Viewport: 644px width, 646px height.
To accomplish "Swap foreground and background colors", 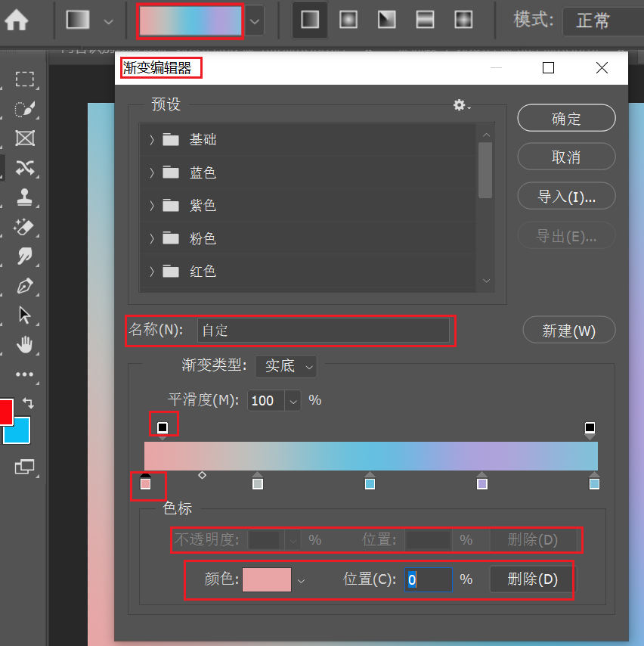I will (x=29, y=404).
